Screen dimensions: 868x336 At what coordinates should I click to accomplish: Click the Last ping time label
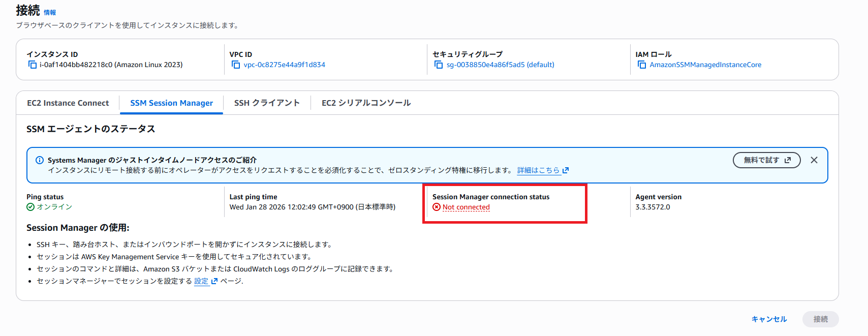[253, 197]
